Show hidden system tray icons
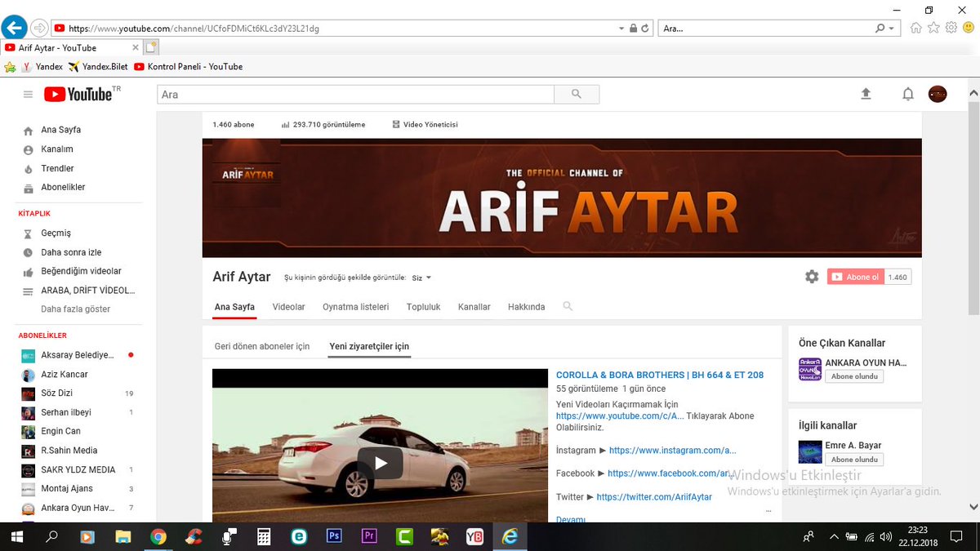The image size is (980, 551). click(x=834, y=536)
